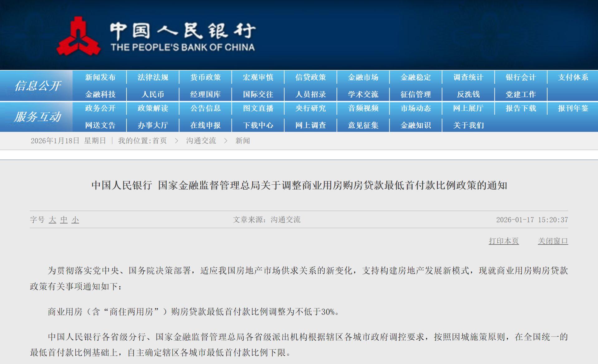Click 首页 in the breadcrumb
Image resolution: width=598 pixels, height=364 pixels.
pyautogui.click(x=160, y=140)
